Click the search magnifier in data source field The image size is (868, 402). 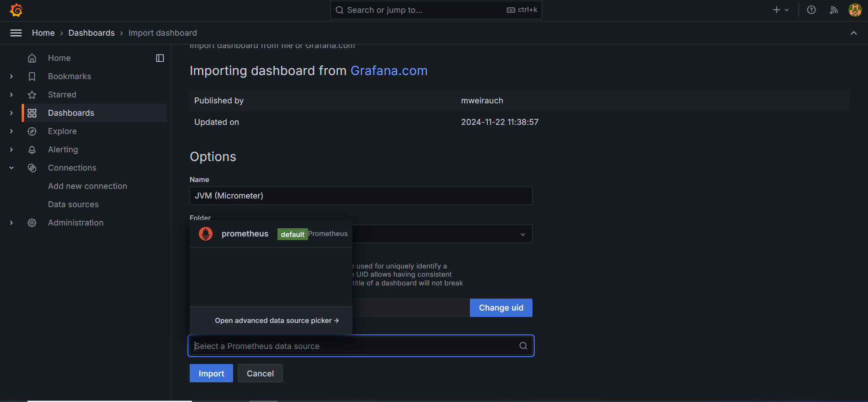(523, 346)
